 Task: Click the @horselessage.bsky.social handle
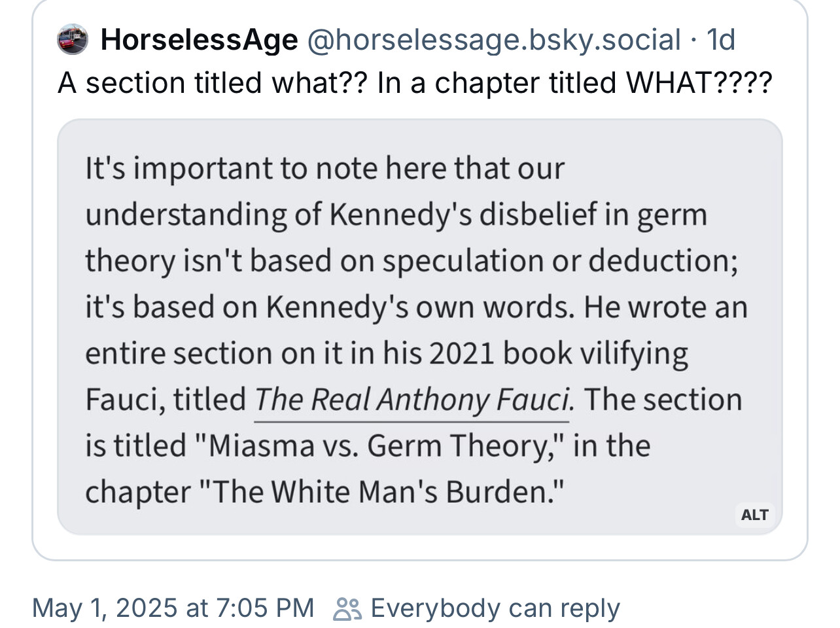pyautogui.click(x=494, y=40)
